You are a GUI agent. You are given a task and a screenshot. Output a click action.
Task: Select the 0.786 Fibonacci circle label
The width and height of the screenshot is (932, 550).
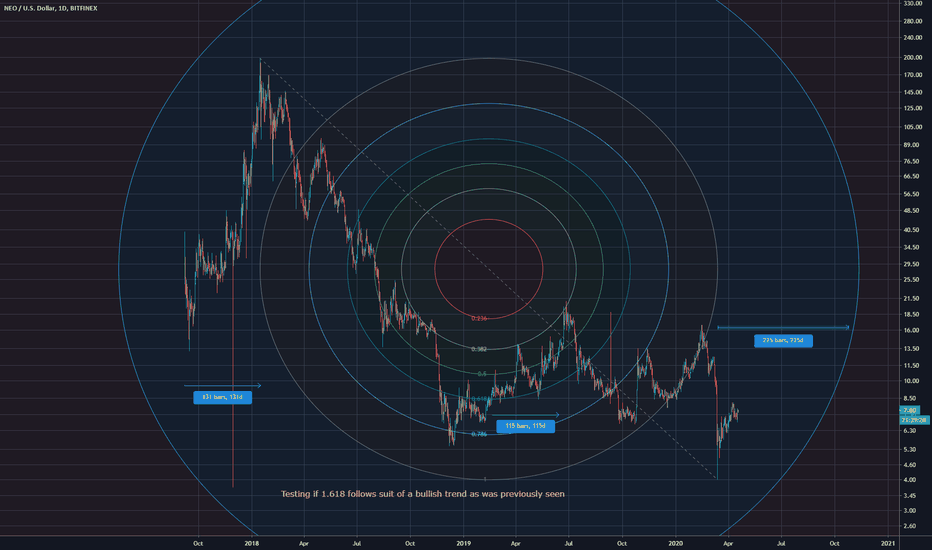[479, 434]
